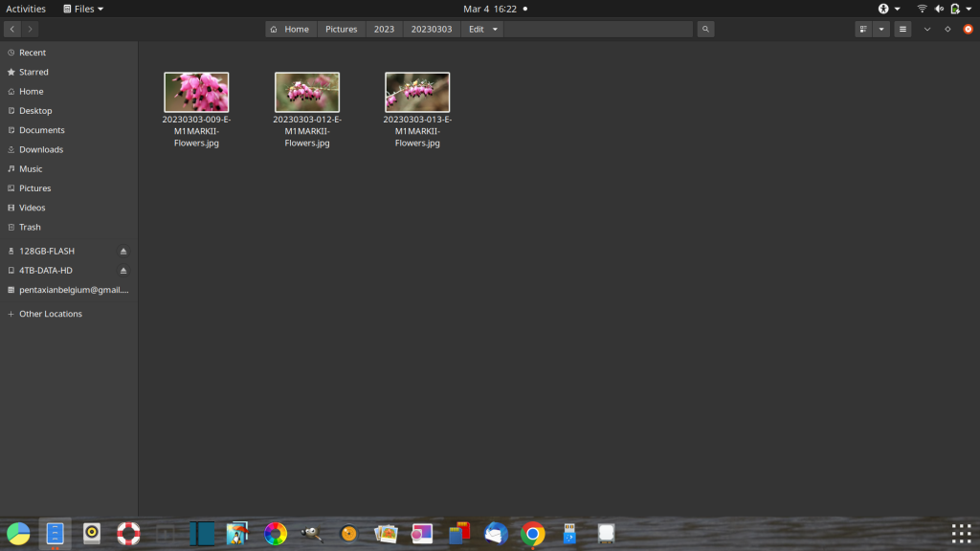Screen dimensions: 980x551
Task: Click the empty location field in toolbar
Action: click(599, 30)
